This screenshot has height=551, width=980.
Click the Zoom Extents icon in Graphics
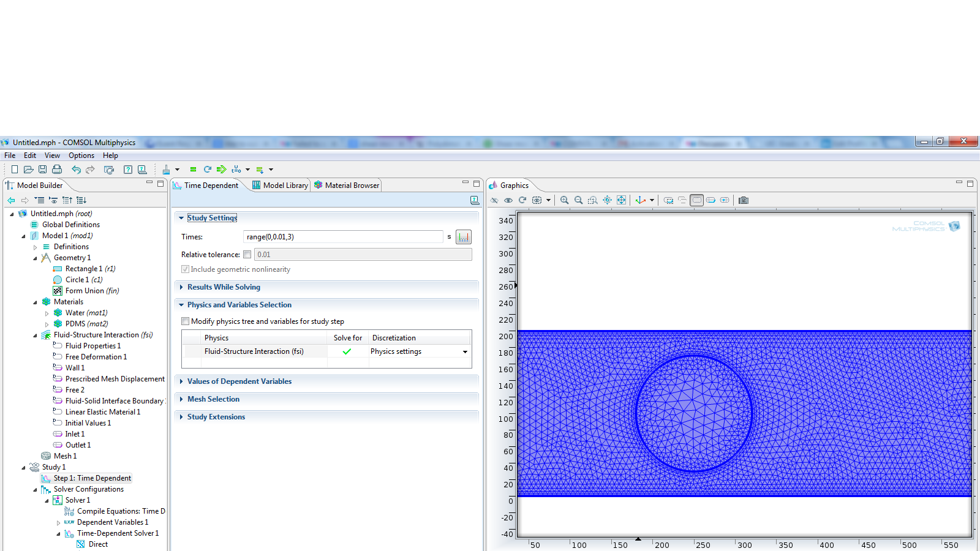pos(621,200)
